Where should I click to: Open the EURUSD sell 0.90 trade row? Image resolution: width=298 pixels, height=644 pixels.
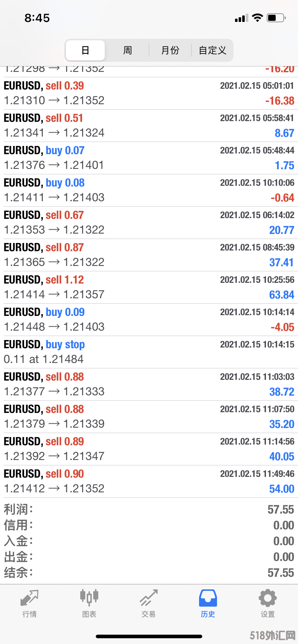pyautogui.click(x=149, y=482)
